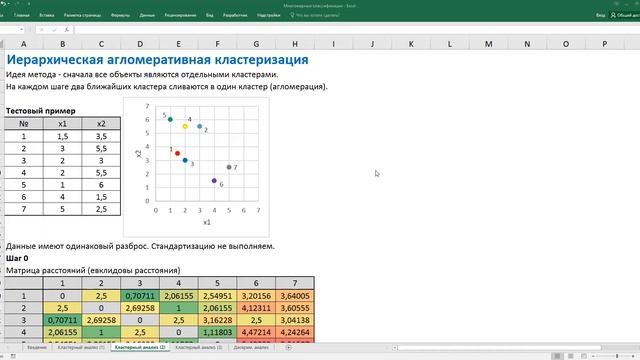Click the x2 value 2,5 in row 7
Image resolution: width=640 pixels, height=360 pixels.
pyautogui.click(x=101, y=209)
